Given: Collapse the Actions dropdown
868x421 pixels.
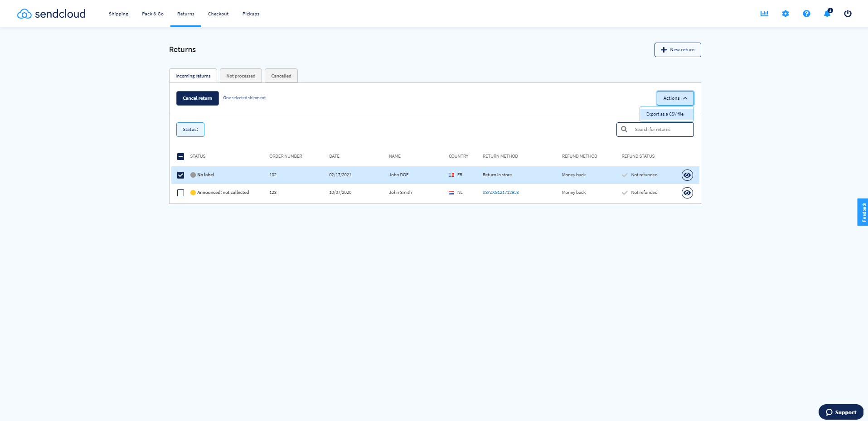Looking at the screenshot, I should coord(675,98).
